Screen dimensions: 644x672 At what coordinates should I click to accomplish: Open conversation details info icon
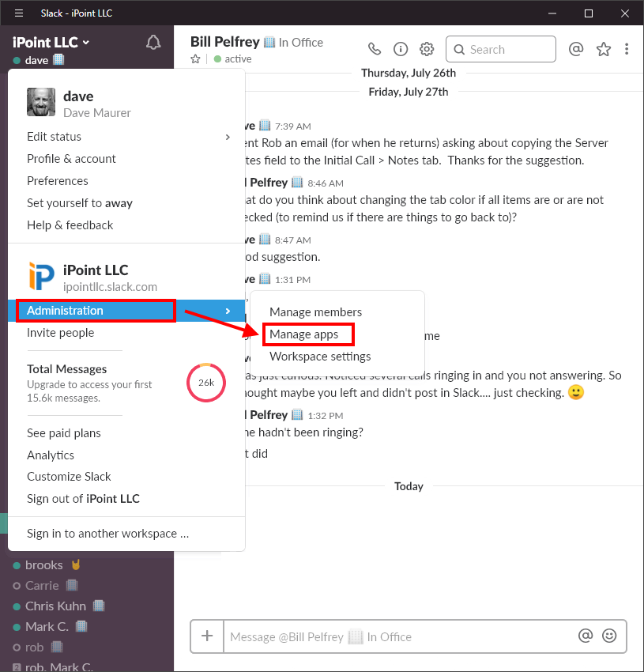(x=401, y=48)
